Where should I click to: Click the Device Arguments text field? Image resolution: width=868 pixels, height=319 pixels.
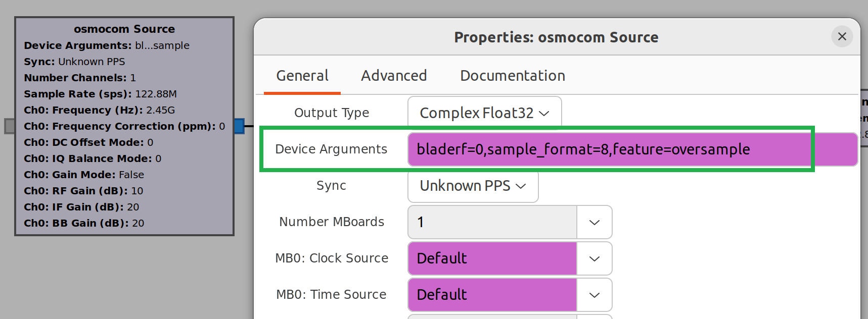607,149
